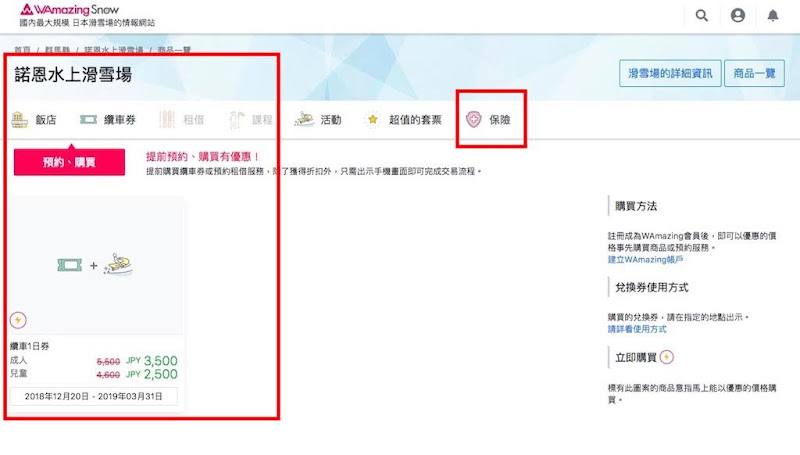Viewport: 800px width, 455px height.
Task: Open the notifications bell icon
Action: coord(773,16)
